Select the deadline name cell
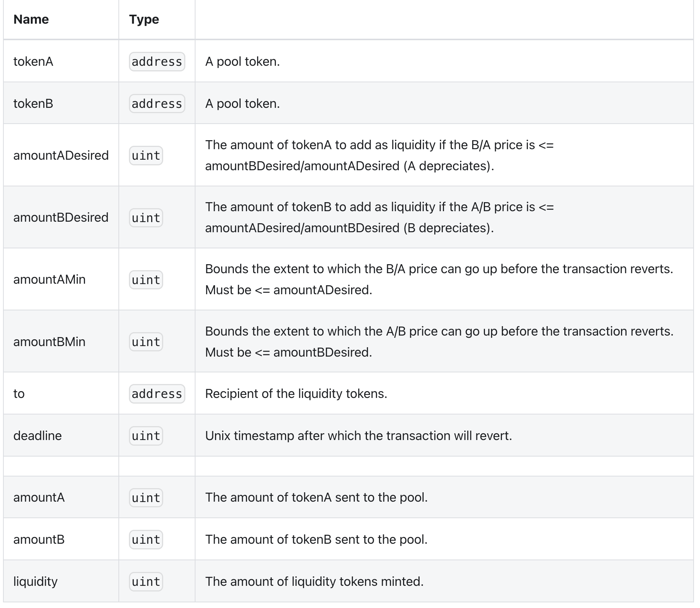Viewport: 700px width, 608px height. 61,436
